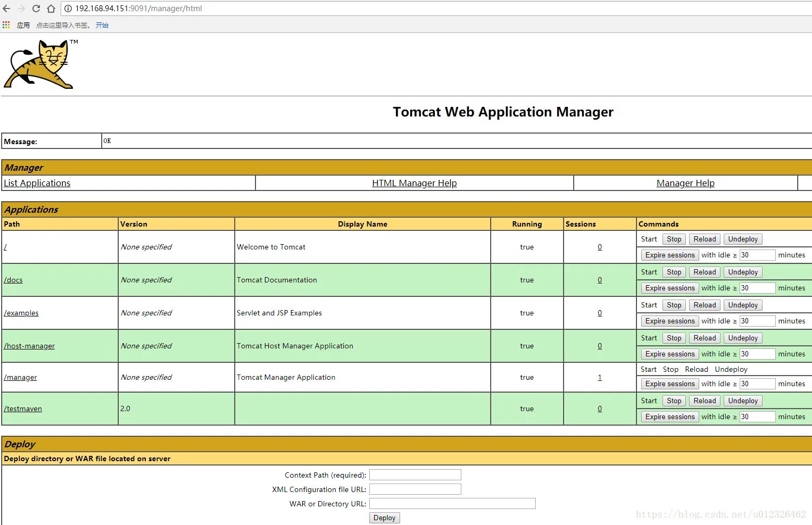Click 'Tomcat Host Manager Application' display name
Viewport: 812px width, 525px height.
click(x=295, y=346)
